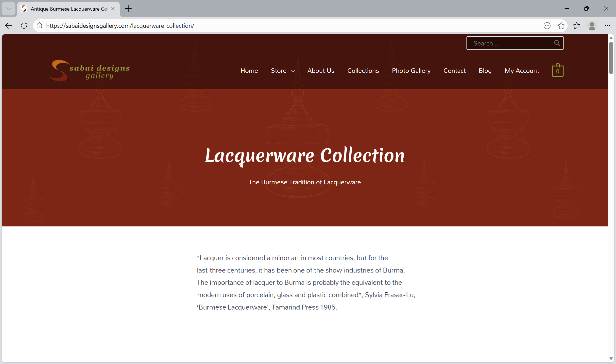Go to the Photo Gallery page

point(411,71)
